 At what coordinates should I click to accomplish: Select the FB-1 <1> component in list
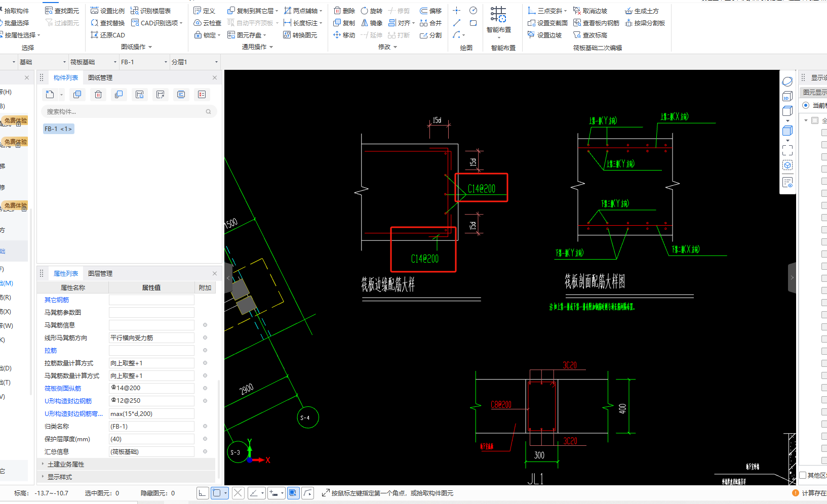[58, 129]
